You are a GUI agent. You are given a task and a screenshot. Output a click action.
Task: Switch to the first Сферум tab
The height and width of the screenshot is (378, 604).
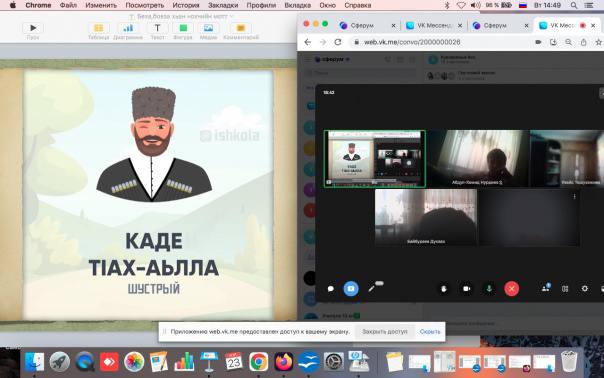[x=362, y=25]
